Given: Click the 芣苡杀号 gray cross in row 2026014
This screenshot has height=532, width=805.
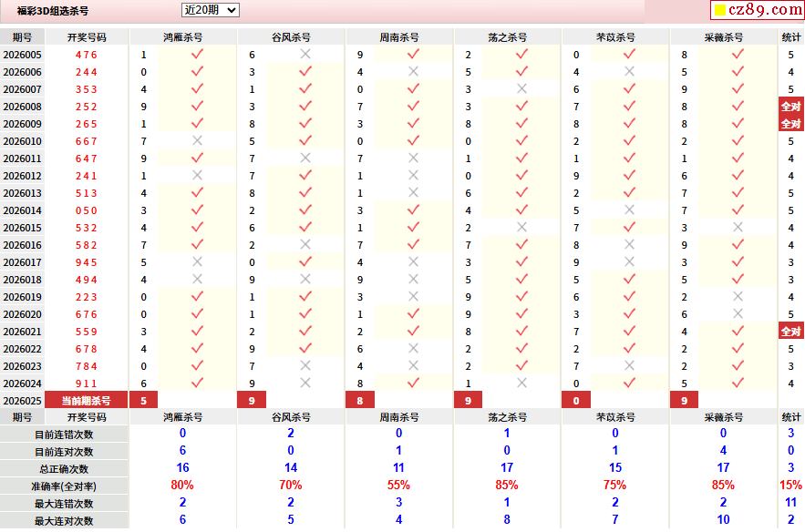Looking at the screenshot, I should tap(629, 210).
